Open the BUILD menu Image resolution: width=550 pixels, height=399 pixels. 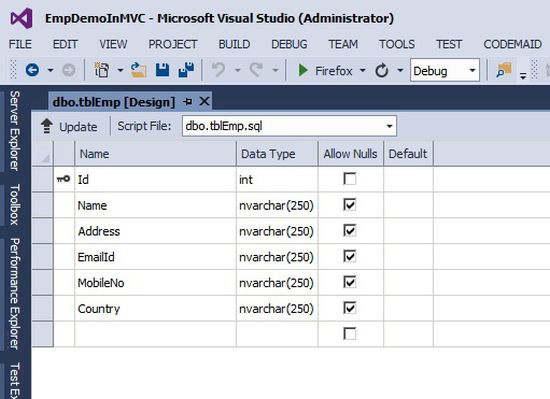(234, 44)
